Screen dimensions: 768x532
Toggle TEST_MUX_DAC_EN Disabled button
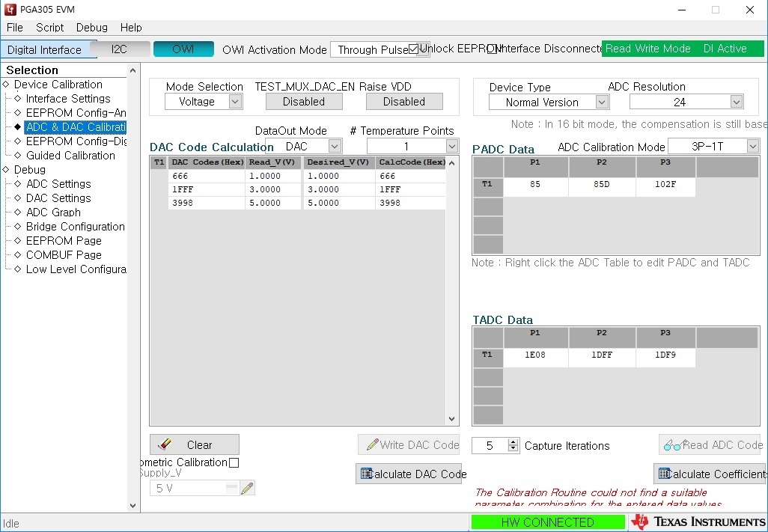point(304,101)
